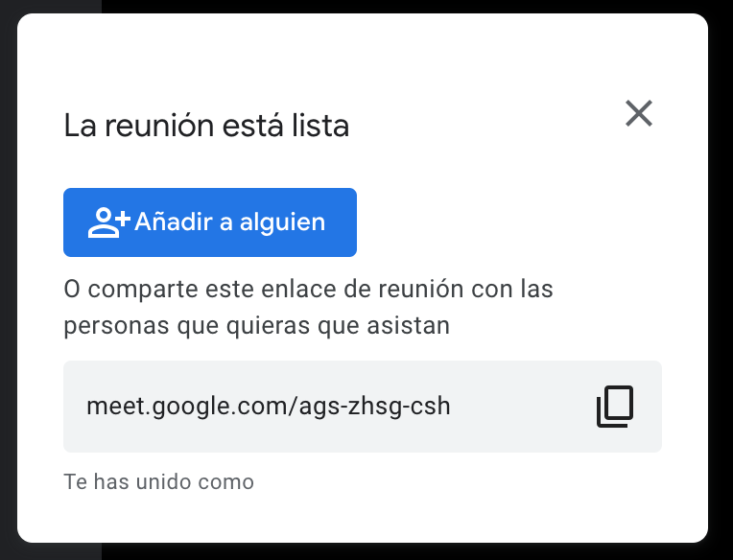The width and height of the screenshot is (733, 560).
Task: Click the overlapping-squares copy icon
Action: (615, 406)
